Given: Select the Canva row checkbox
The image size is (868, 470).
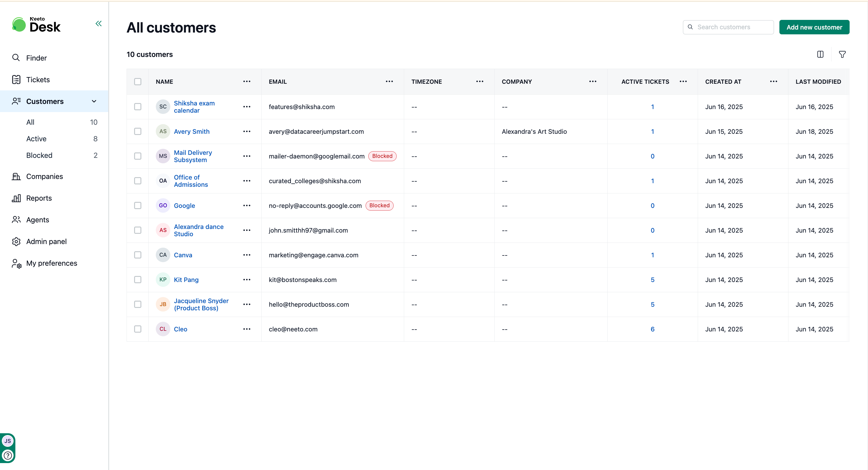Looking at the screenshot, I should coord(137,255).
